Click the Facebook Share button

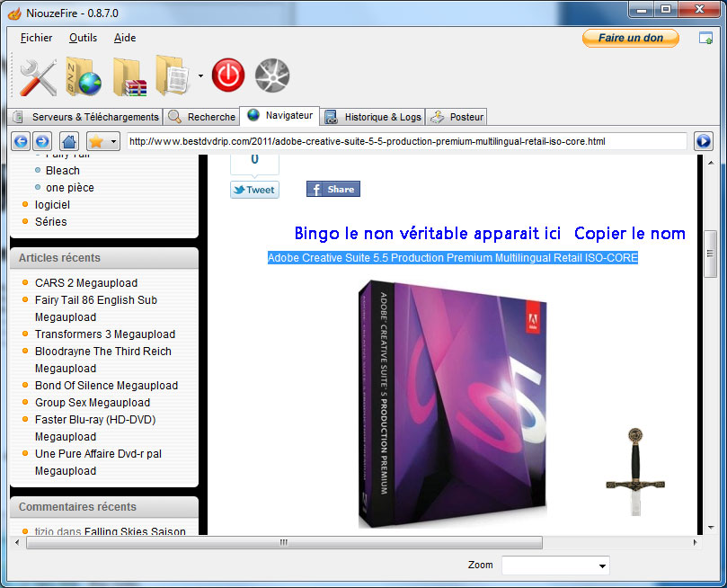[332, 189]
